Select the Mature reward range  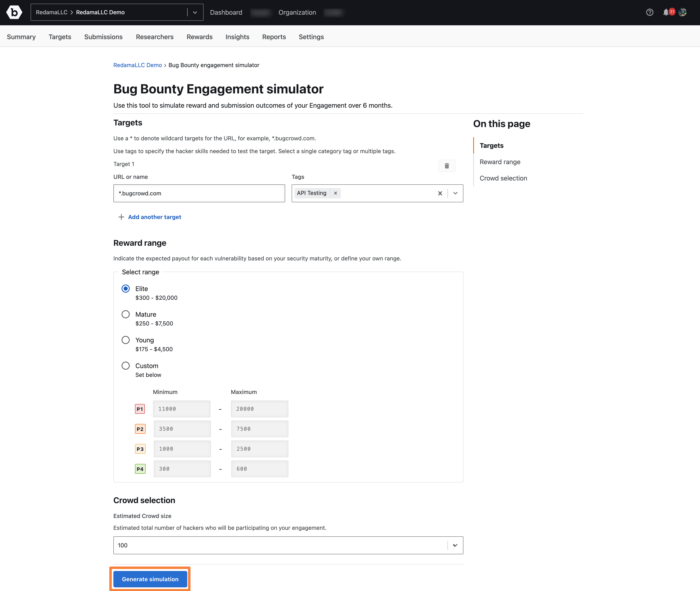click(126, 314)
